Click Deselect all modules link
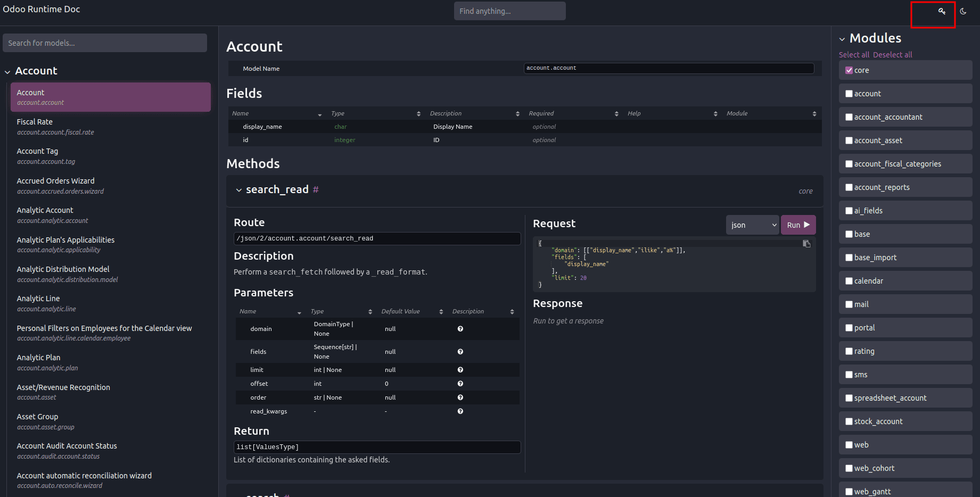 (x=893, y=55)
